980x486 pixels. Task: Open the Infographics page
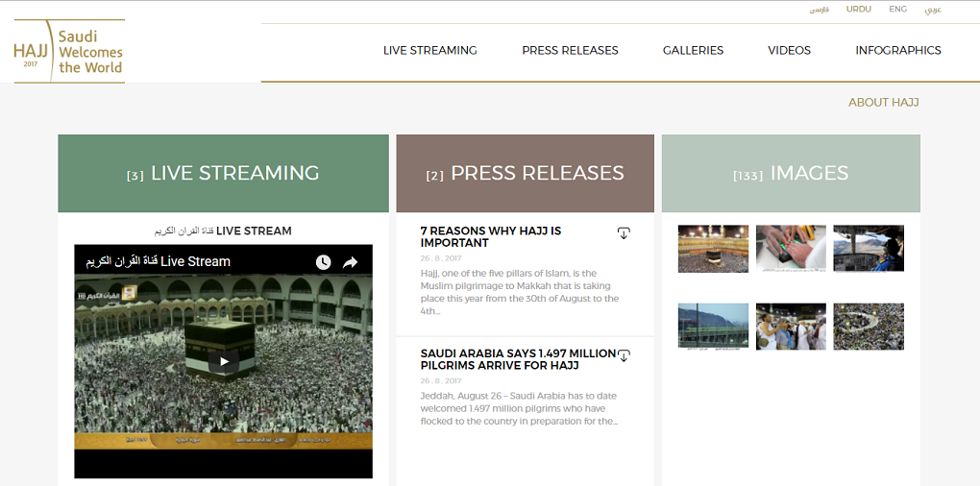[x=897, y=50]
